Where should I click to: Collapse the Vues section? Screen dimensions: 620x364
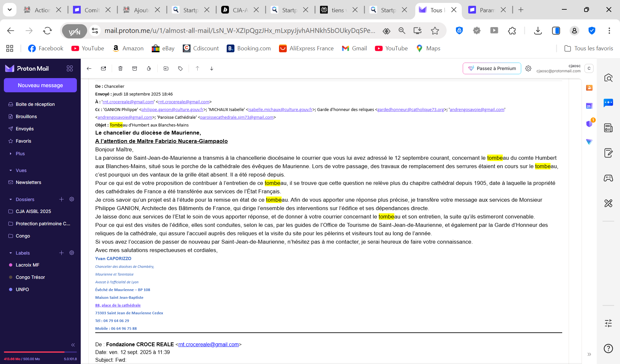point(11,170)
